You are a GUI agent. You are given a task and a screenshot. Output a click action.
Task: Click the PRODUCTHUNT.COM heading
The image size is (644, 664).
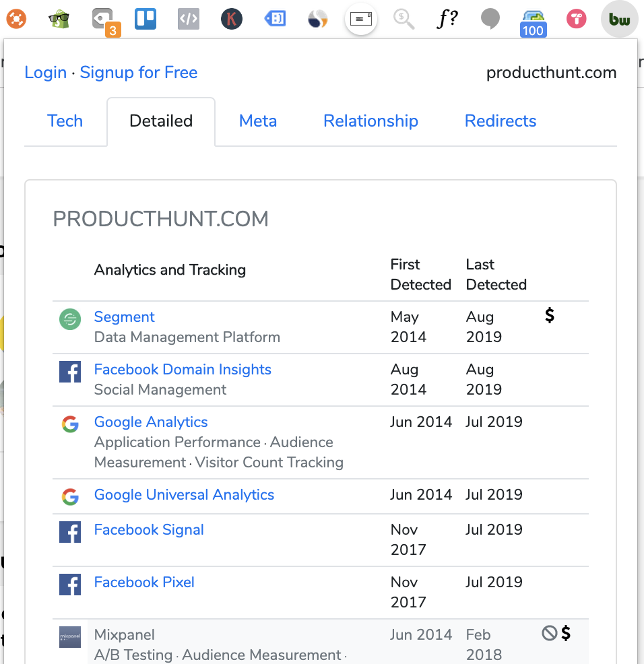(160, 219)
